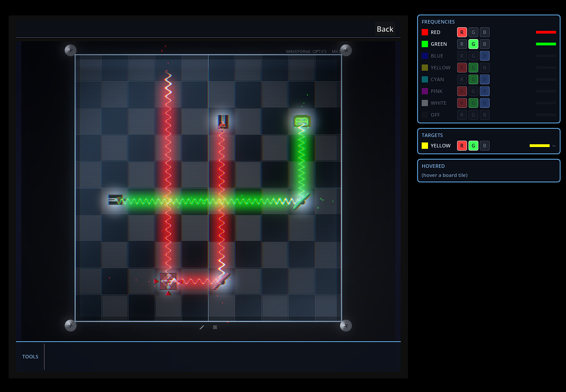Click the red arrow left of the splitter
This screenshot has width=566, height=392.
pyautogui.click(x=156, y=281)
